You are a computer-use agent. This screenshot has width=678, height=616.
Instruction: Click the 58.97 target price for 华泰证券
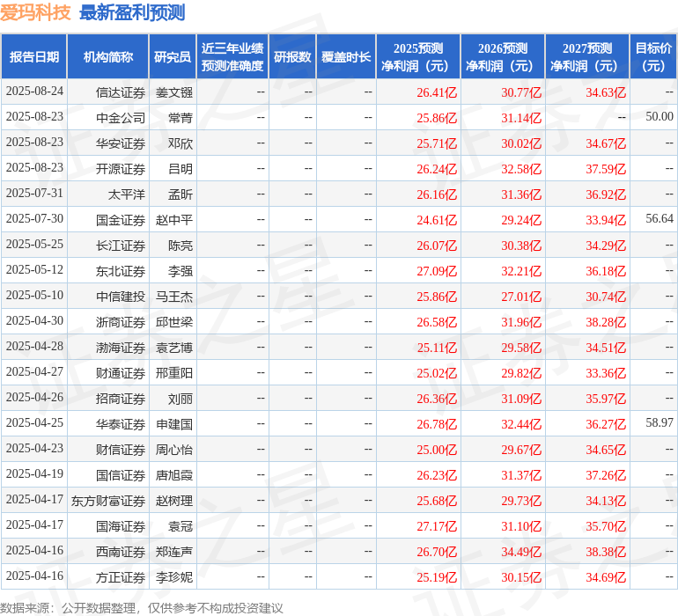(660, 422)
